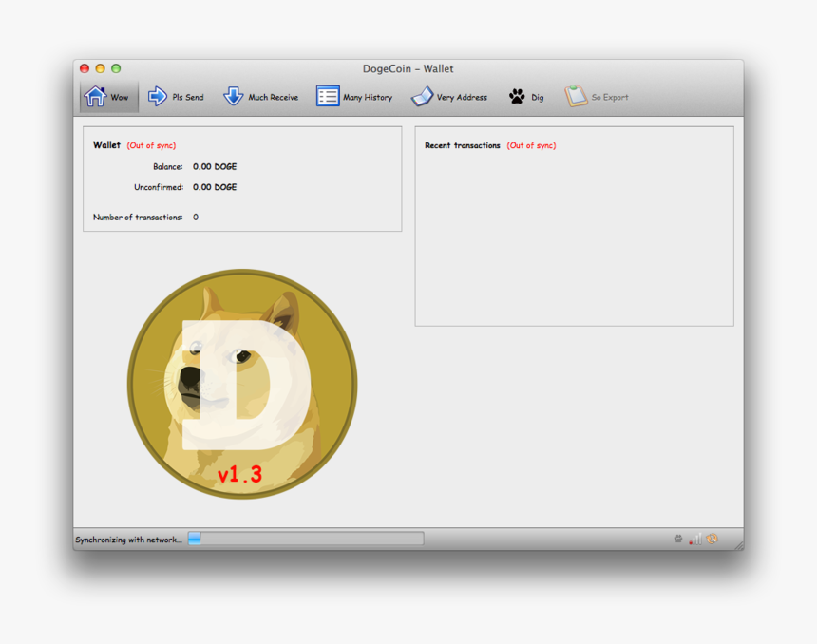
Task: Click the synchronization progress bar
Action: pos(306,539)
